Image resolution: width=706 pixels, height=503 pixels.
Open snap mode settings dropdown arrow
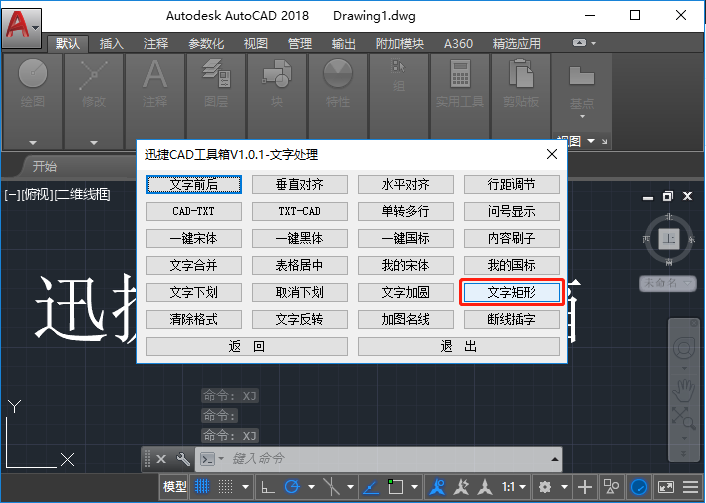click(x=245, y=487)
